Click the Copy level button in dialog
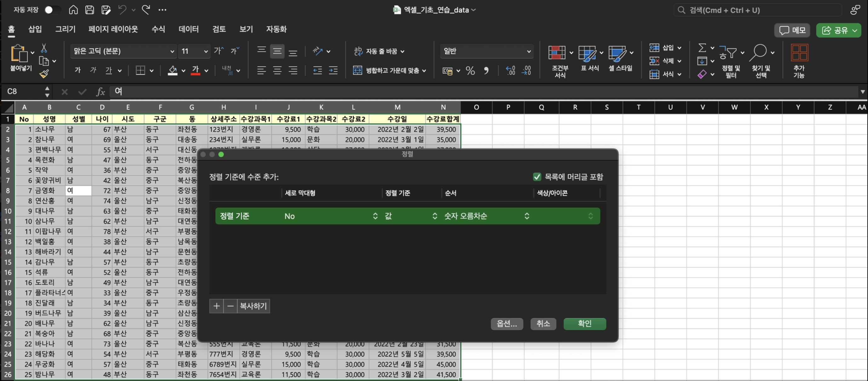868x381 pixels. pos(253,306)
